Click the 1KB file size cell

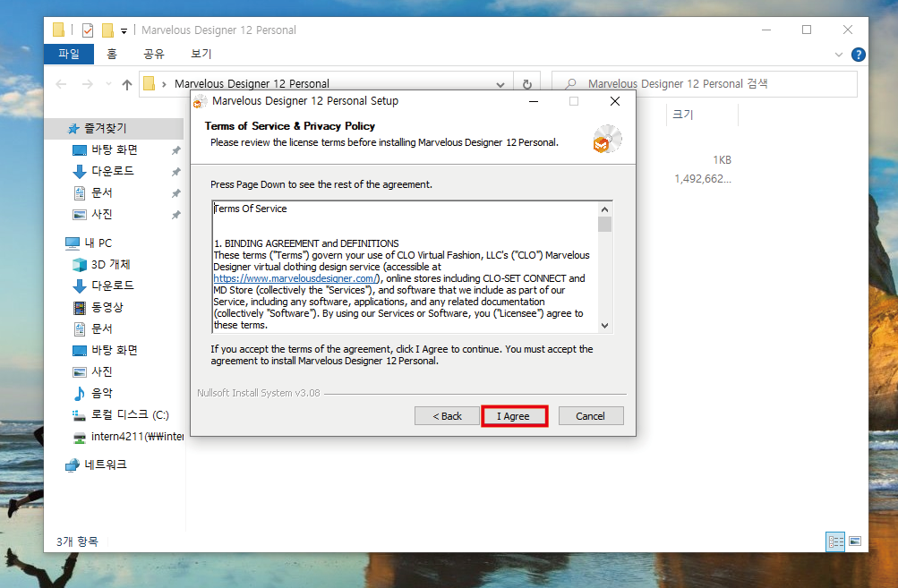pos(723,159)
